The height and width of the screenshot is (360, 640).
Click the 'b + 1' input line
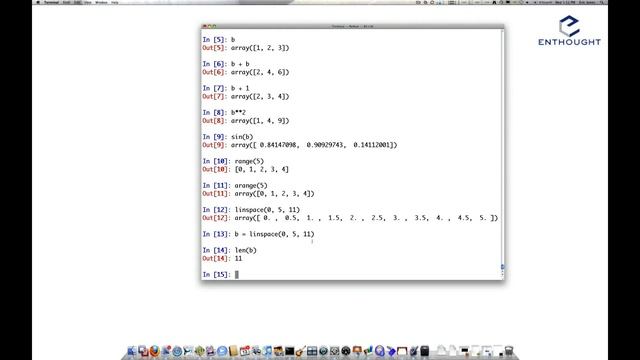(x=240, y=88)
